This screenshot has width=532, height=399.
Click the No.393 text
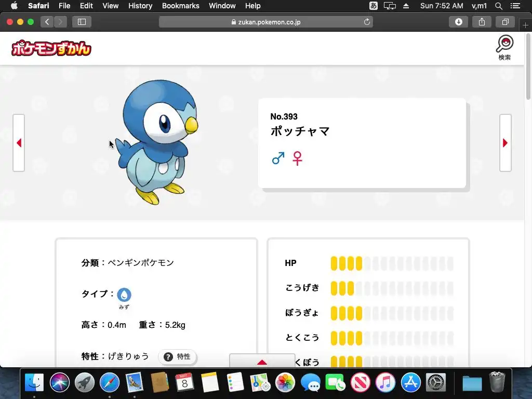284,116
